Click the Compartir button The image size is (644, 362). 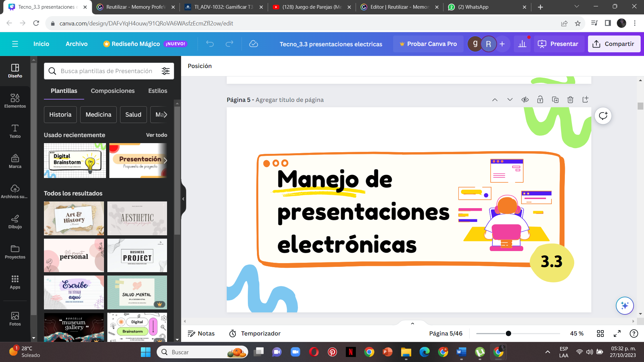click(x=614, y=44)
